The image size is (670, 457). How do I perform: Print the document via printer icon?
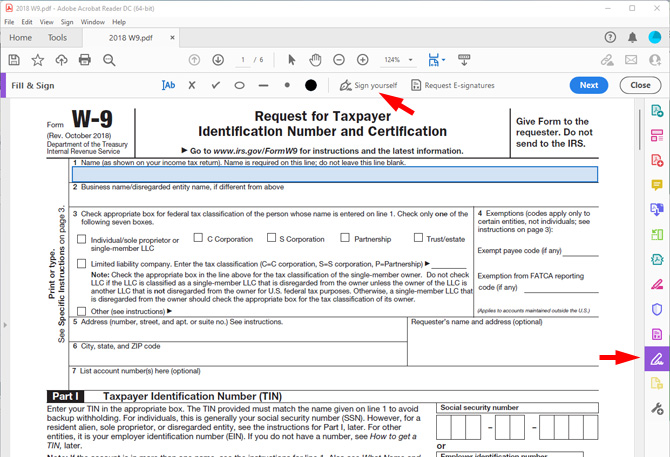(85, 60)
